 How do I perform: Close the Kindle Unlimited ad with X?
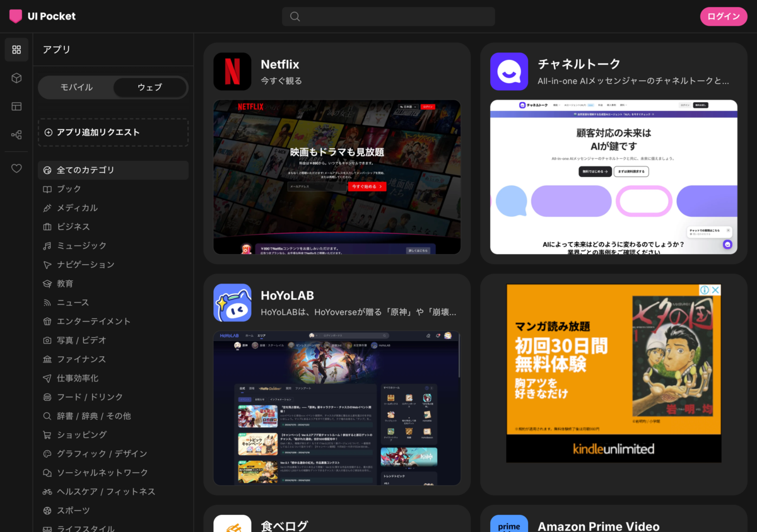(715, 290)
